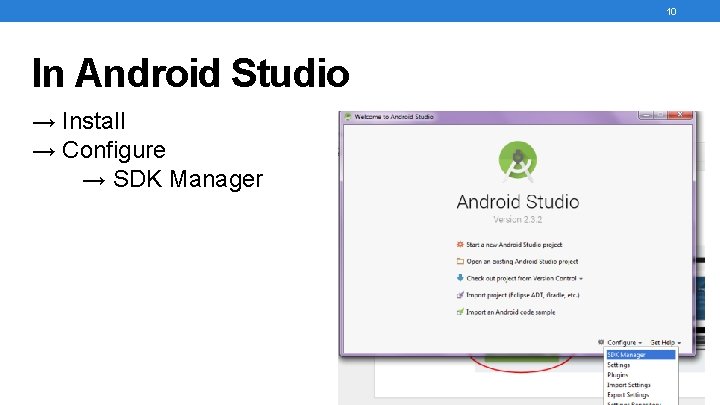
Task: Select Export Settings menu entry
Action: point(641,395)
